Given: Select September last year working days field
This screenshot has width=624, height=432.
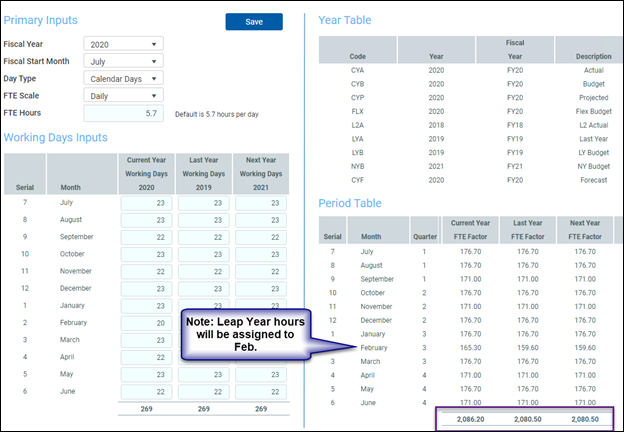Looking at the screenshot, I should 203,237.
